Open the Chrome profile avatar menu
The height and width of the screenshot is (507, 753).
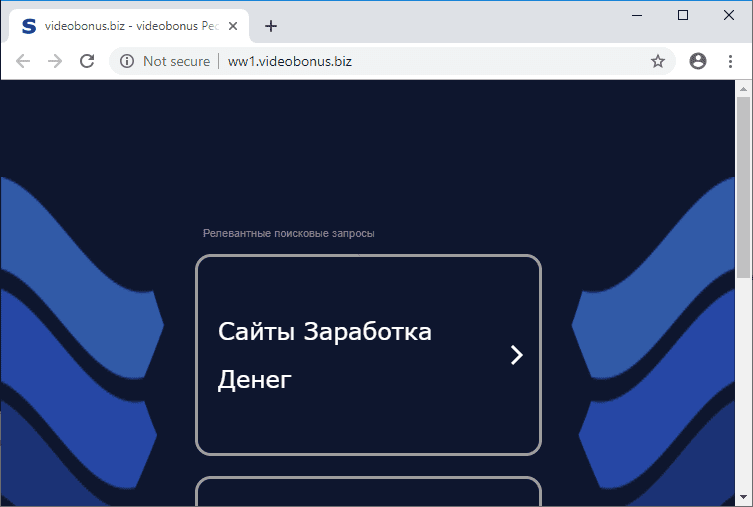(x=698, y=61)
